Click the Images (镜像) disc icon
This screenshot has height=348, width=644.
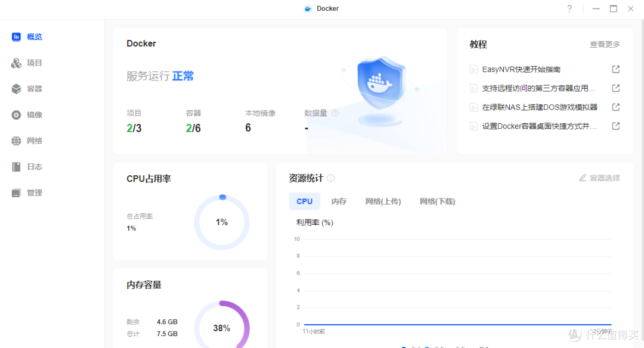16,115
